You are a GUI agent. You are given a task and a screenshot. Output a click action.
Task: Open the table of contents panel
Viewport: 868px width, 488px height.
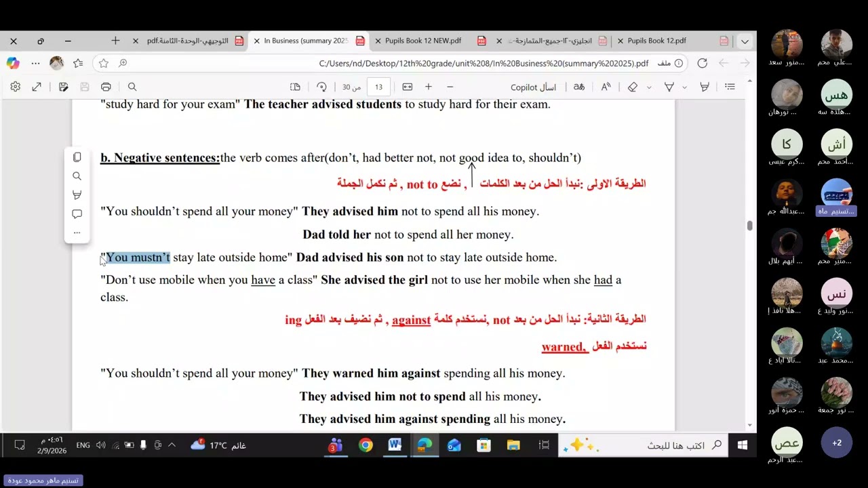pos(730,87)
